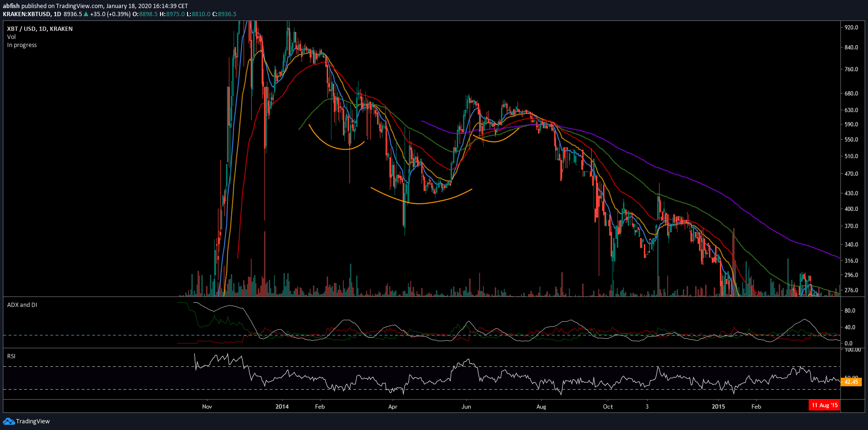Click the 340.0 price axis label

click(851, 245)
